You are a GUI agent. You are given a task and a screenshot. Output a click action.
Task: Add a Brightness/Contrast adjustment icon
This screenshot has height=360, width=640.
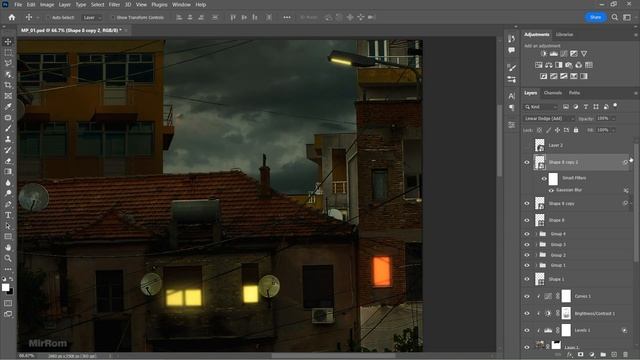pos(544,53)
